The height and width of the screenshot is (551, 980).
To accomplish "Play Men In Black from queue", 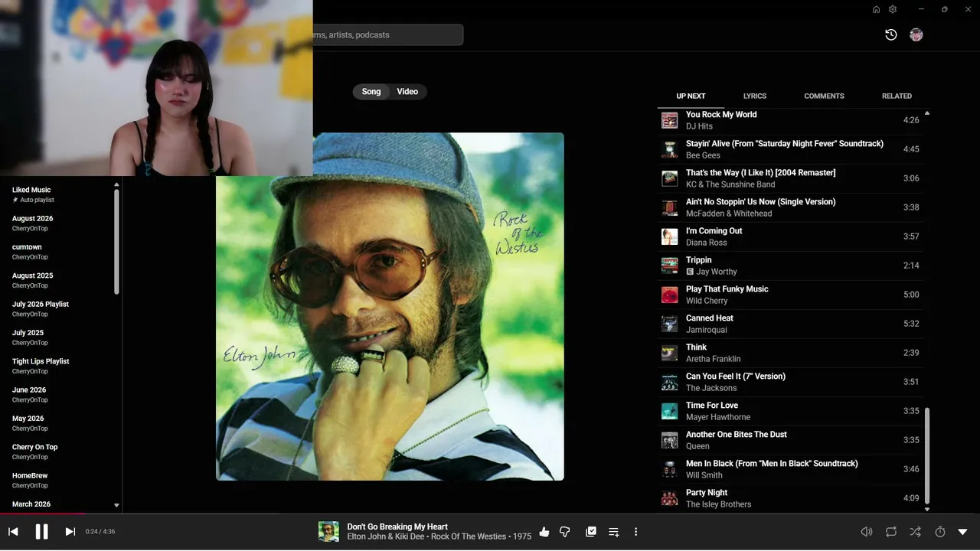I will click(x=791, y=469).
